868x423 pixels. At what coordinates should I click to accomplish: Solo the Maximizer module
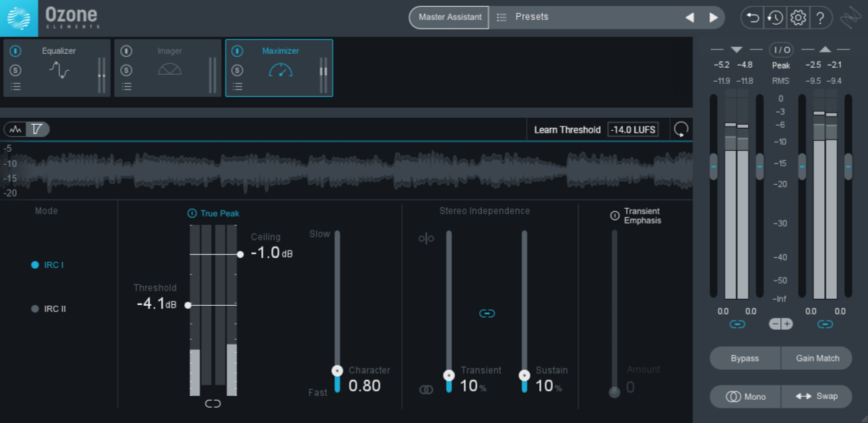[237, 70]
